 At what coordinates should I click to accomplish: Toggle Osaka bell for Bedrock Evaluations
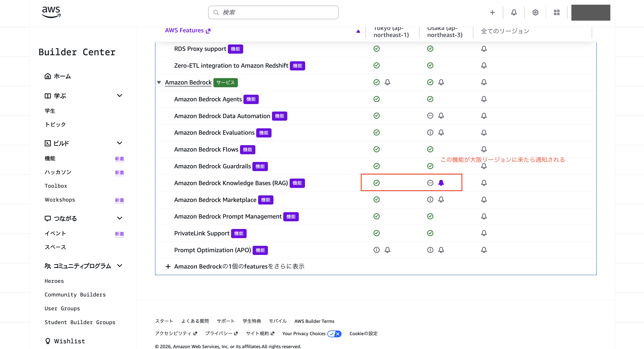(x=441, y=132)
